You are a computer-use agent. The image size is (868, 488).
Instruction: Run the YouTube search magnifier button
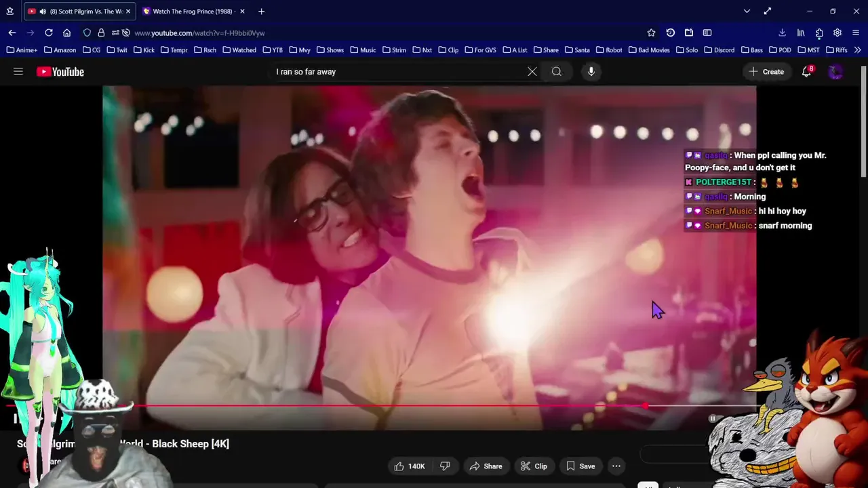[557, 71]
